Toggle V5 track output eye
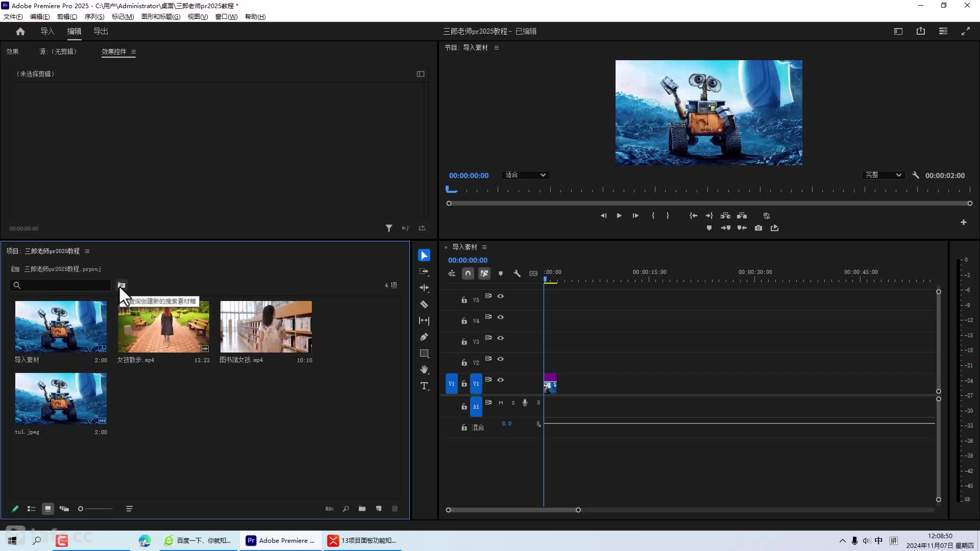The width and height of the screenshot is (980, 551). click(501, 296)
